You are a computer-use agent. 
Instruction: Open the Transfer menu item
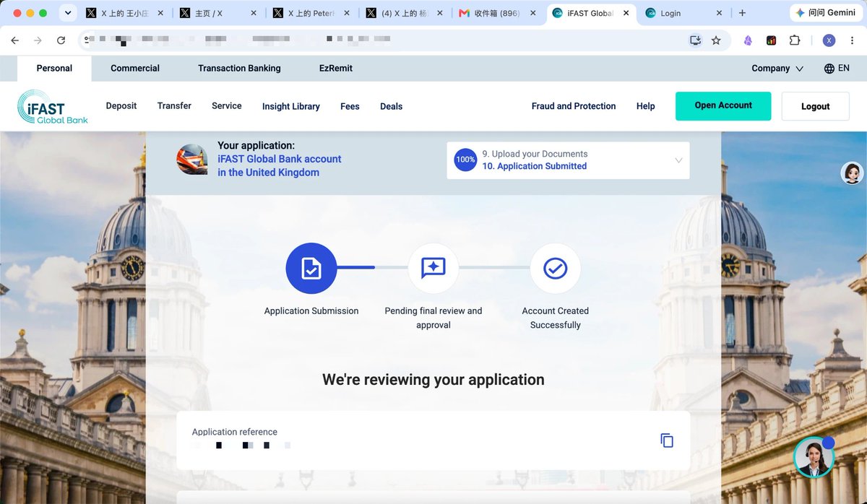point(174,106)
